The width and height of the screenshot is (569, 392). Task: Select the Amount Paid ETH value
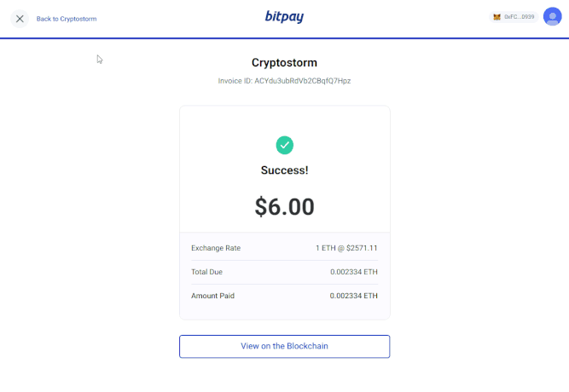point(354,296)
